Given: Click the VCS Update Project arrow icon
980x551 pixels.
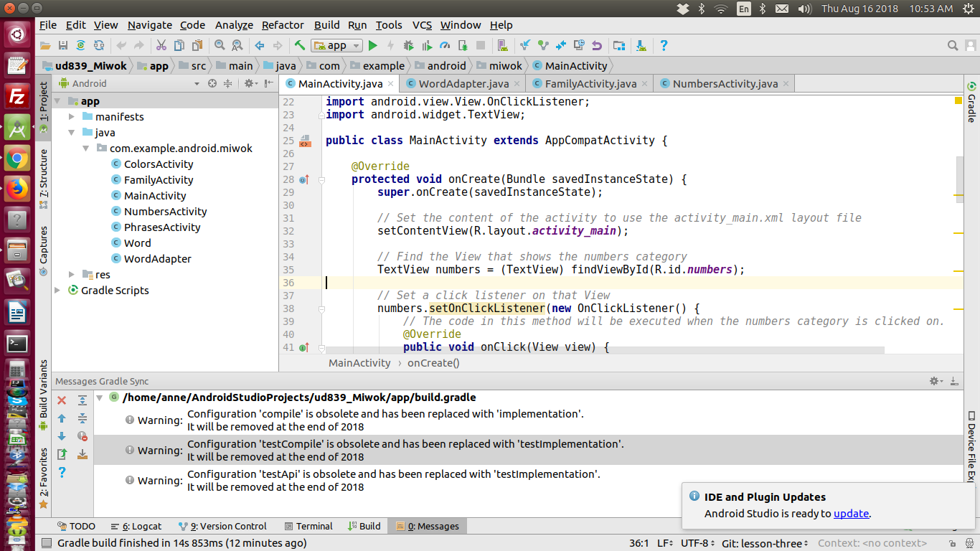Looking at the screenshot, I should point(525,45).
